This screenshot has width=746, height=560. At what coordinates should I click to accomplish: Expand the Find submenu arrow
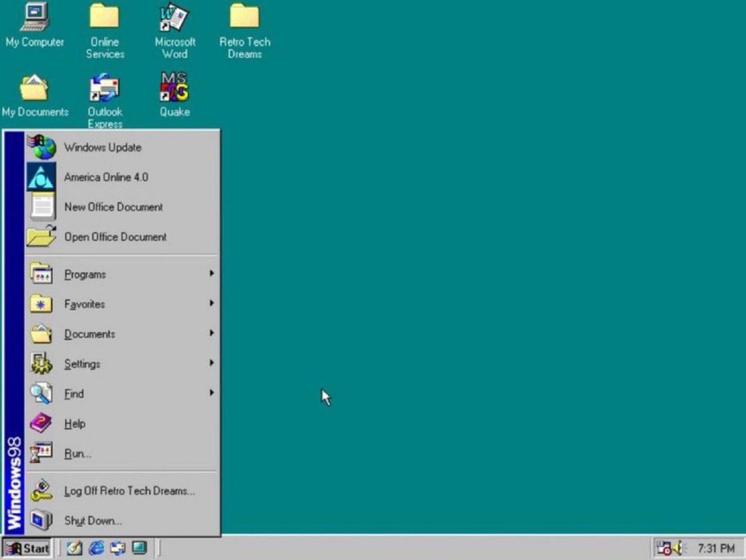click(212, 393)
